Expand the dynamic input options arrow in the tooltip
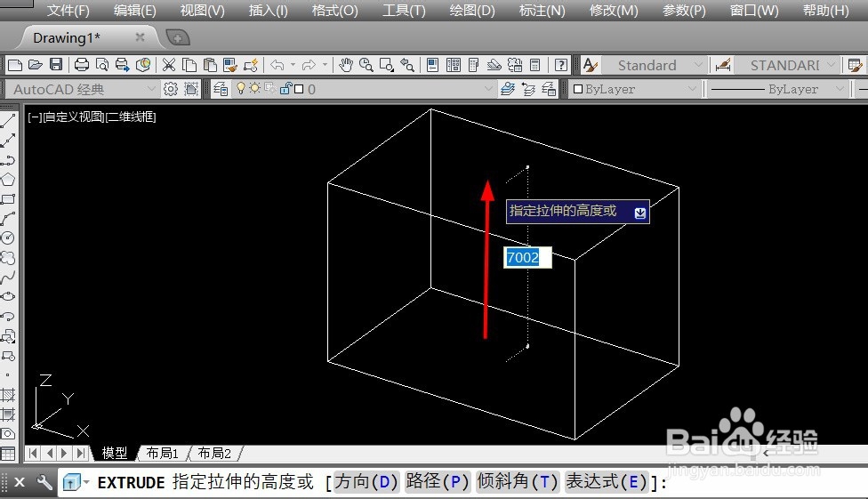 pyautogui.click(x=640, y=213)
